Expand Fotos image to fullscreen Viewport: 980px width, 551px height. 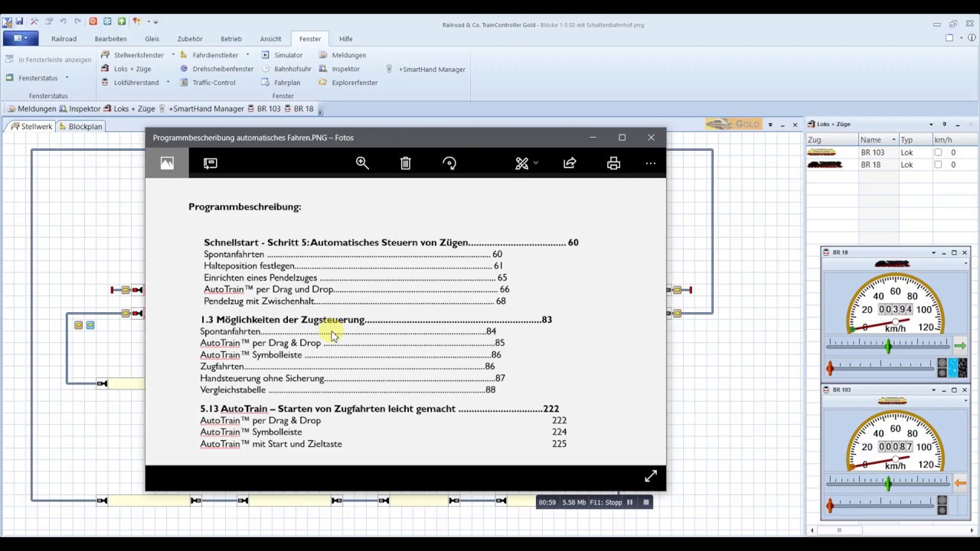pyautogui.click(x=651, y=477)
